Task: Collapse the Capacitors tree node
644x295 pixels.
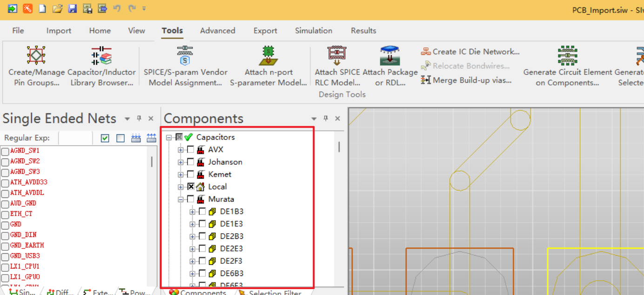Action: coord(169,137)
